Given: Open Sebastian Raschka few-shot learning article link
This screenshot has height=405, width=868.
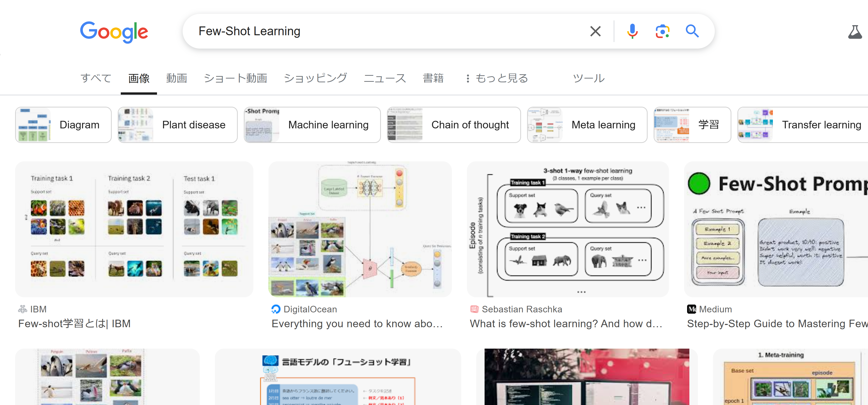Looking at the screenshot, I should coord(566,323).
